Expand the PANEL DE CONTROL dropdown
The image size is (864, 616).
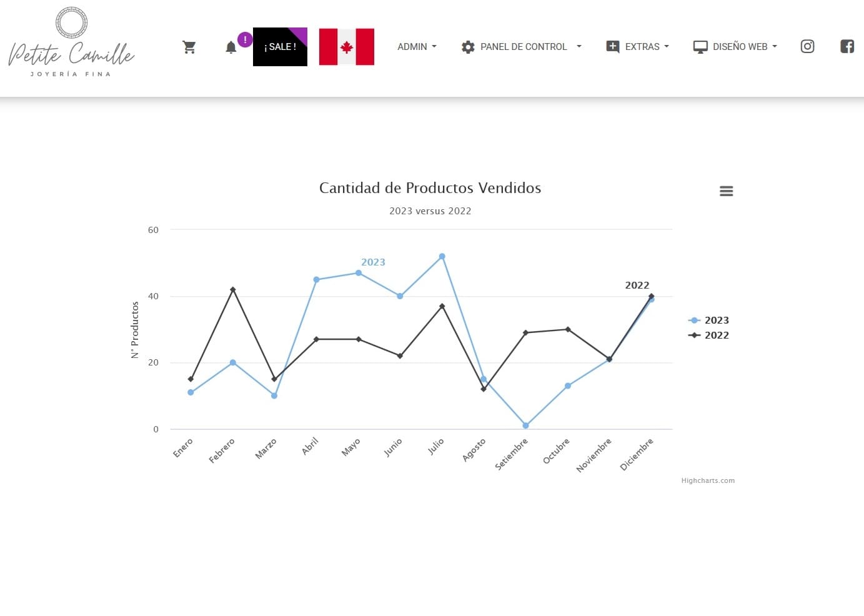point(524,46)
